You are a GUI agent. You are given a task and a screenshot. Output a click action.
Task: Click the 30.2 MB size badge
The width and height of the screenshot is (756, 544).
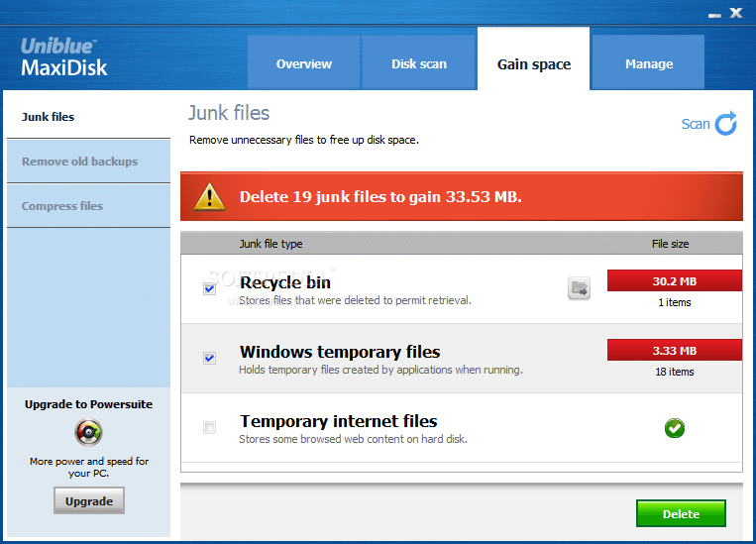tap(675, 280)
